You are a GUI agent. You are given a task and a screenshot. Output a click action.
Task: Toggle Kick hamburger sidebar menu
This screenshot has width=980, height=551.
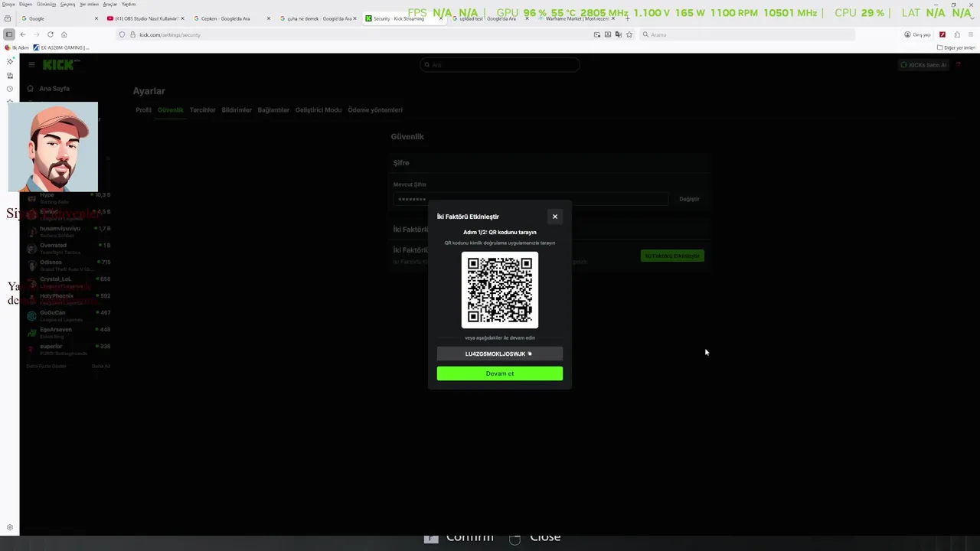[x=31, y=65]
